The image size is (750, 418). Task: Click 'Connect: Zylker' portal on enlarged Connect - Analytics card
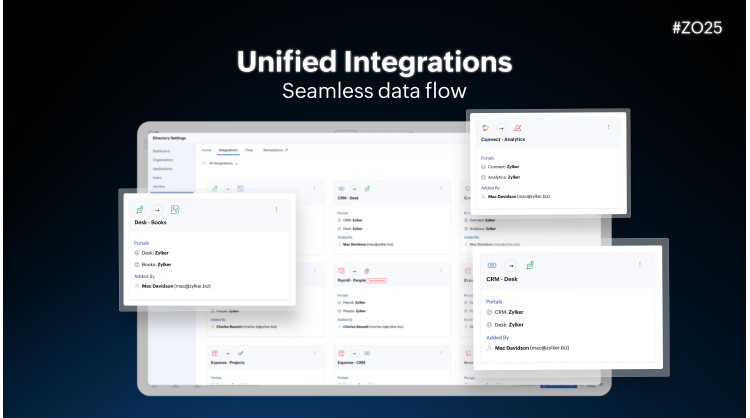(503, 167)
